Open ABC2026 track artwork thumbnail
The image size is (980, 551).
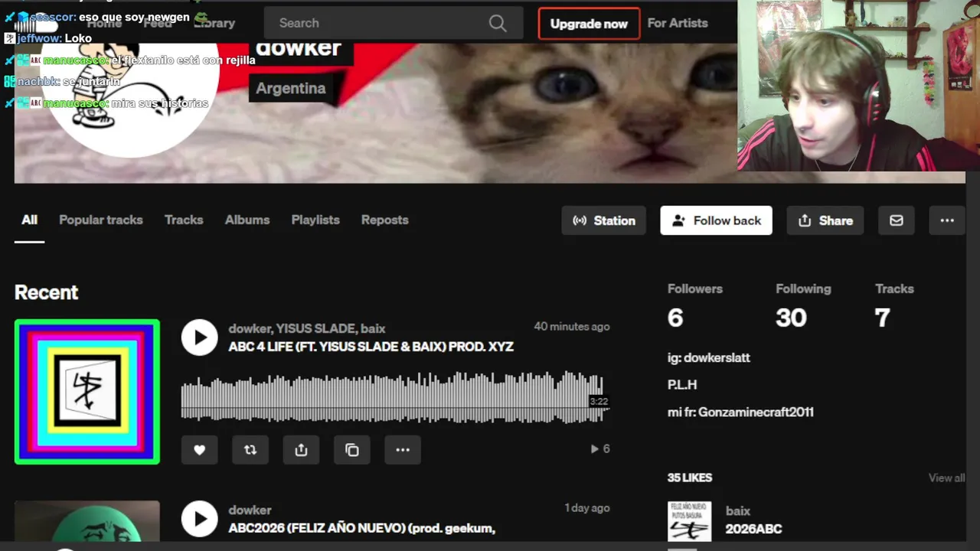(87, 521)
